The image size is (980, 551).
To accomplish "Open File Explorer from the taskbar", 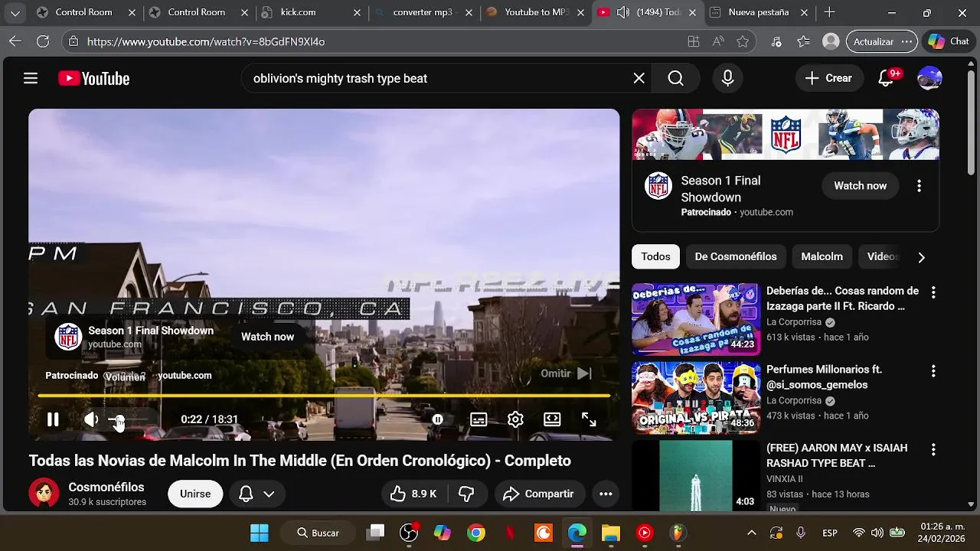I will click(x=610, y=533).
